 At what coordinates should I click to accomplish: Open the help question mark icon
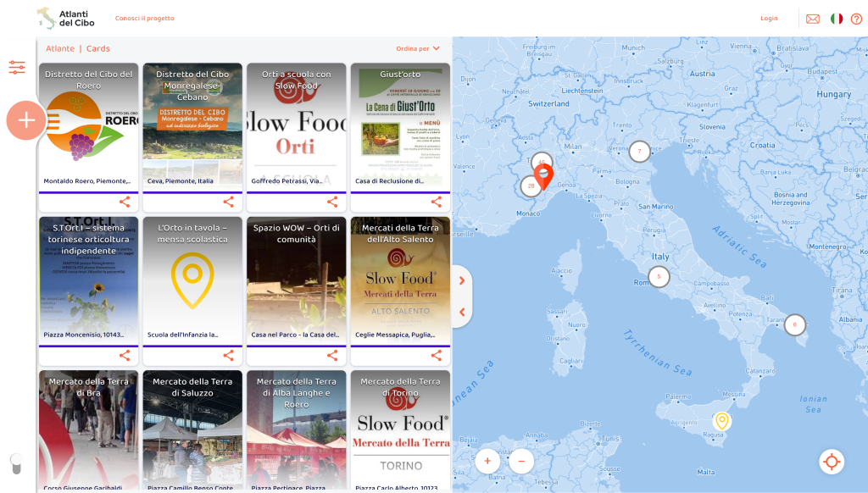click(856, 19)
